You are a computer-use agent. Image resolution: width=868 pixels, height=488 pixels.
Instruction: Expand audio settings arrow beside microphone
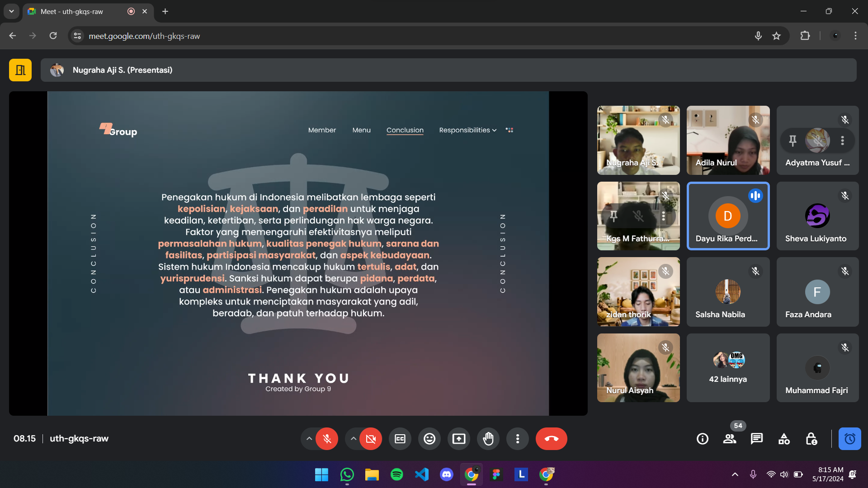pyautogui.click(x=309, y=439)
